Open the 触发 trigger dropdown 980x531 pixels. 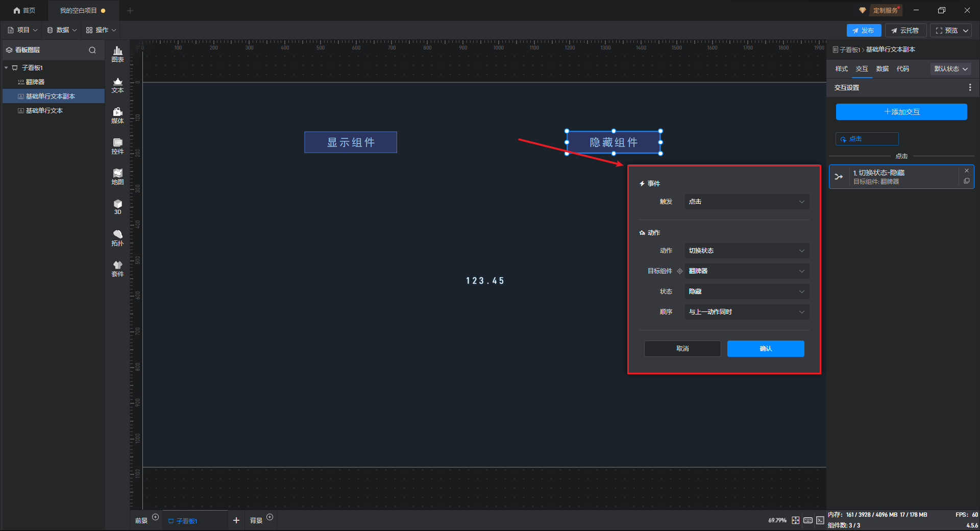(x=746, y=202)
